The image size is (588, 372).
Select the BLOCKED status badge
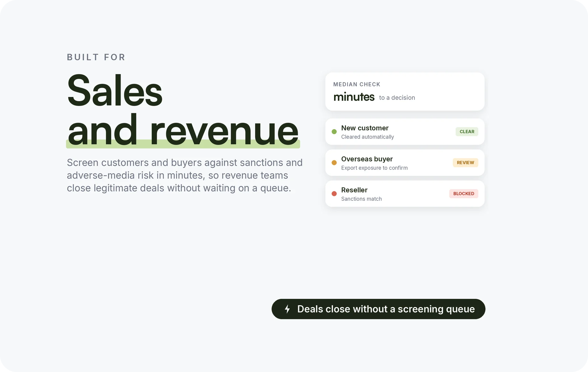464,194
